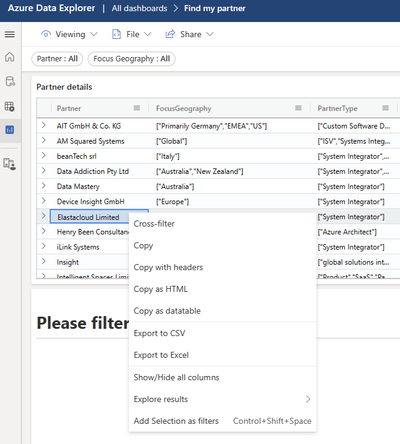400x444 pixels.
Task: Click the ["Global"] geography cell
Action: coord(229,141)
